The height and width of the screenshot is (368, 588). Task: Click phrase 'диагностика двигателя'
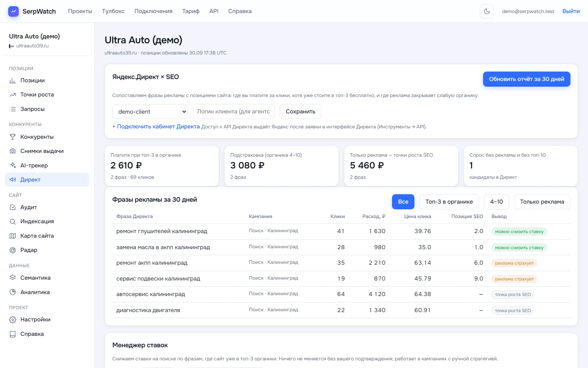tap(148, 310)
